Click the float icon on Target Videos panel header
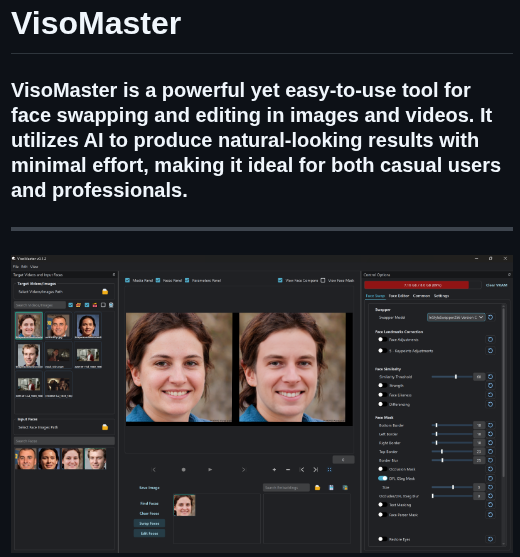Image resolution: width=520 pixels, height=557 pixels. click(x=114, y=275)
